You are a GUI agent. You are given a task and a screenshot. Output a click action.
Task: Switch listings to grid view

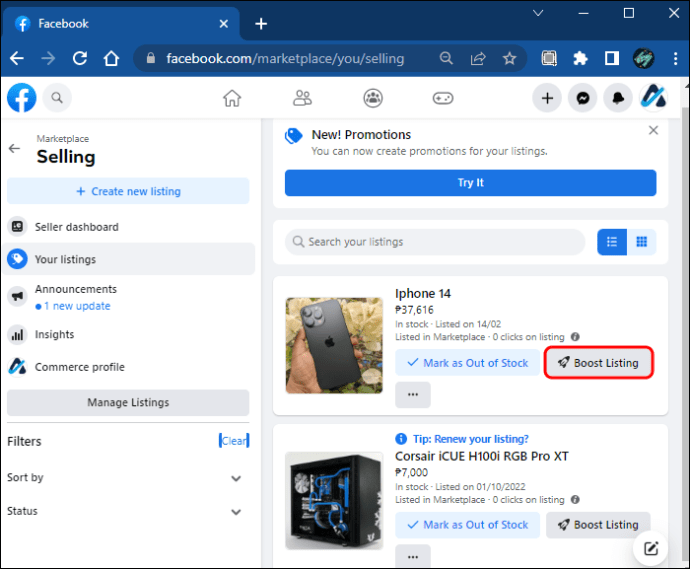(x=642, y=242)
